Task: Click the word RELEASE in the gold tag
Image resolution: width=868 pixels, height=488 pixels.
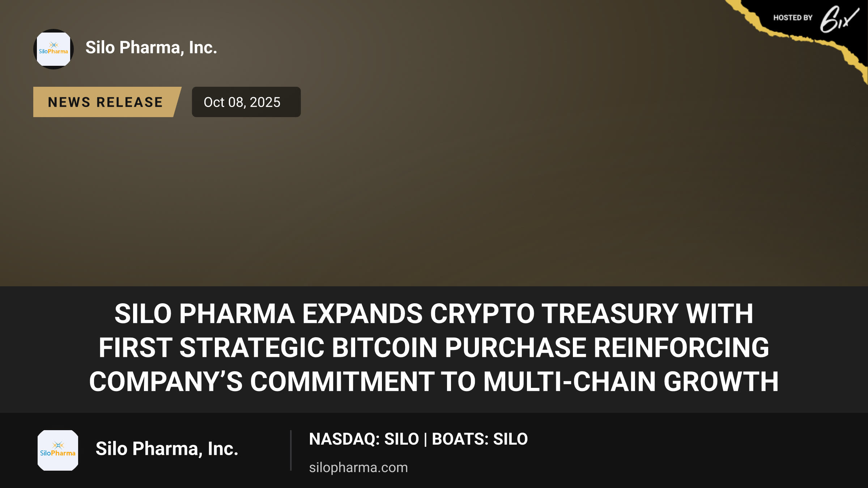Action: [130, 102]
